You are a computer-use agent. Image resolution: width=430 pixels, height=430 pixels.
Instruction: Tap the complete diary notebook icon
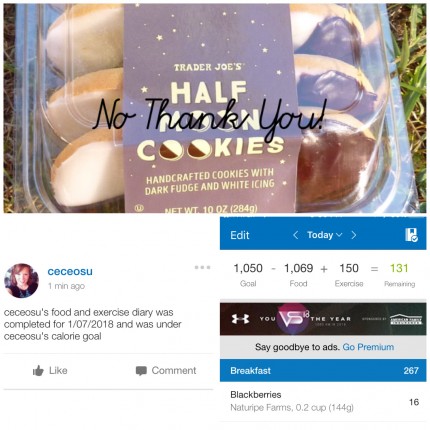pos(411,235)
